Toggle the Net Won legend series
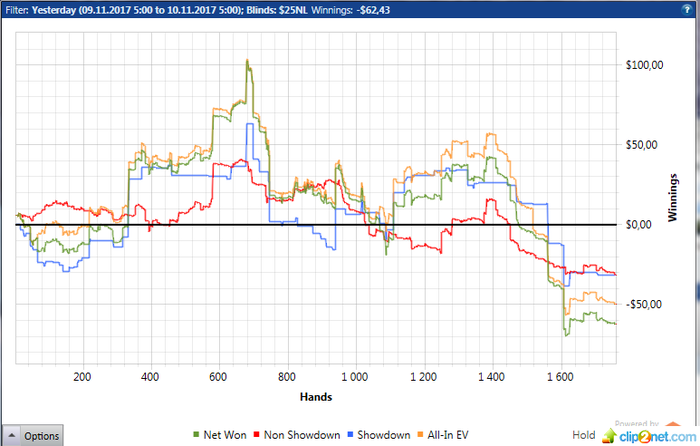 click(219, 435)
